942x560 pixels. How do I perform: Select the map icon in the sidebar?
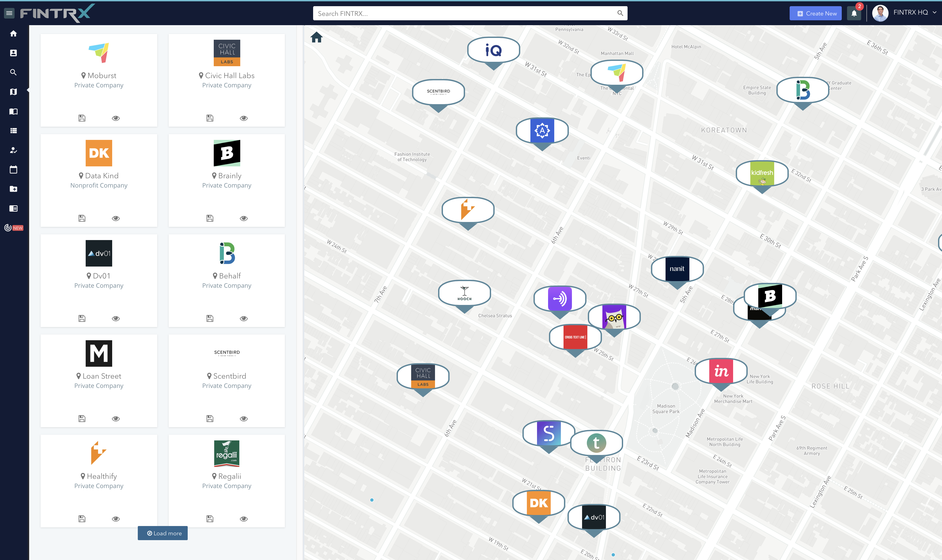13,92
